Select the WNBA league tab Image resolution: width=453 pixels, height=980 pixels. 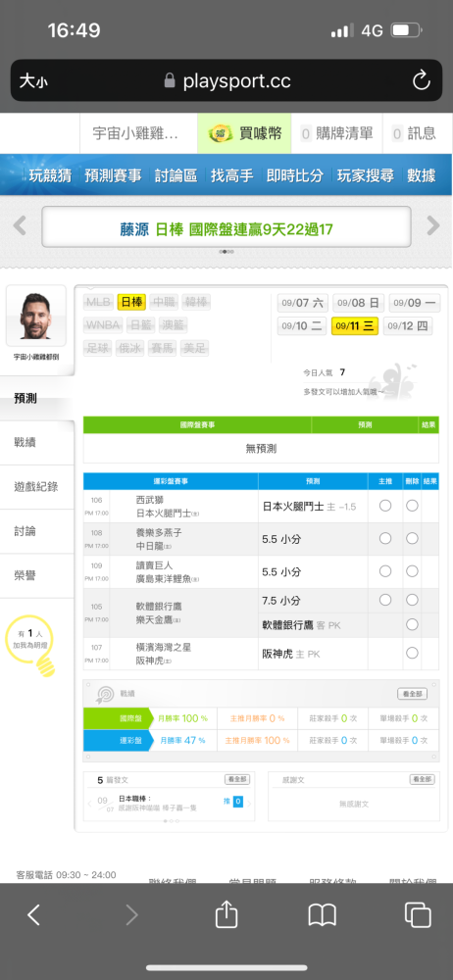(x=103, y=325)
